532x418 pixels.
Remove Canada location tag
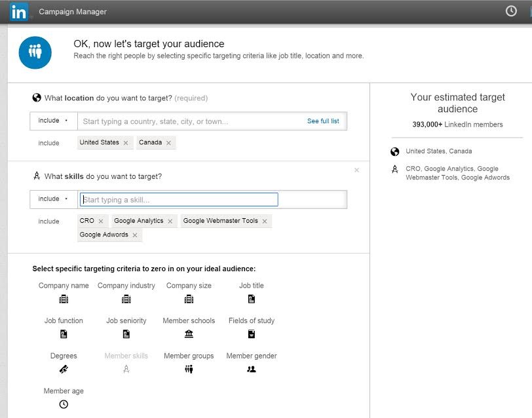pos(168,143)
